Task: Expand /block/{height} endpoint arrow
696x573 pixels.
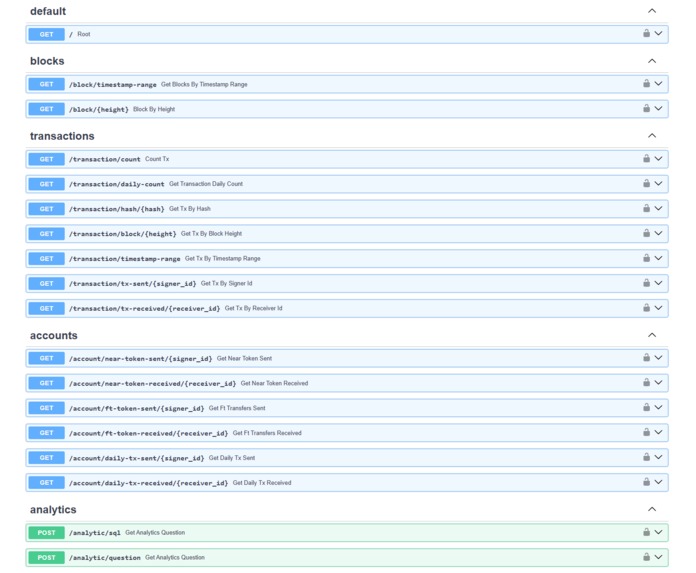Action: (x=658, y=109)
